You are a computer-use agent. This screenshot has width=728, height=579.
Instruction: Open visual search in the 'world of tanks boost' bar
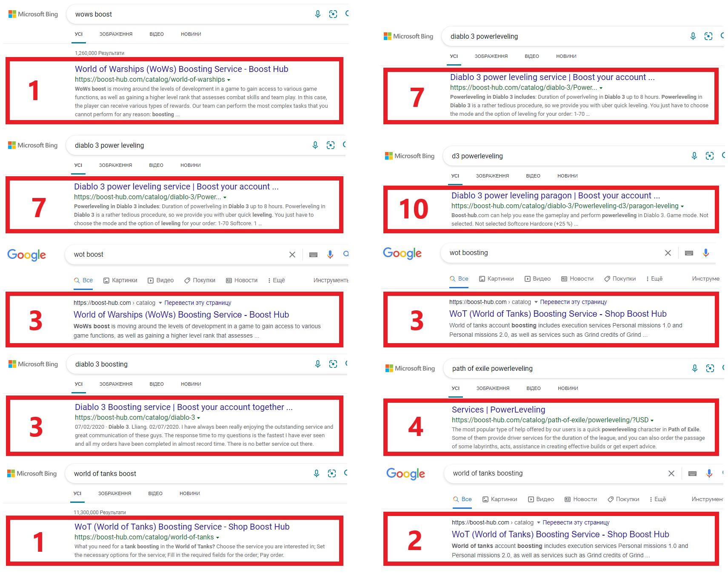332,473
